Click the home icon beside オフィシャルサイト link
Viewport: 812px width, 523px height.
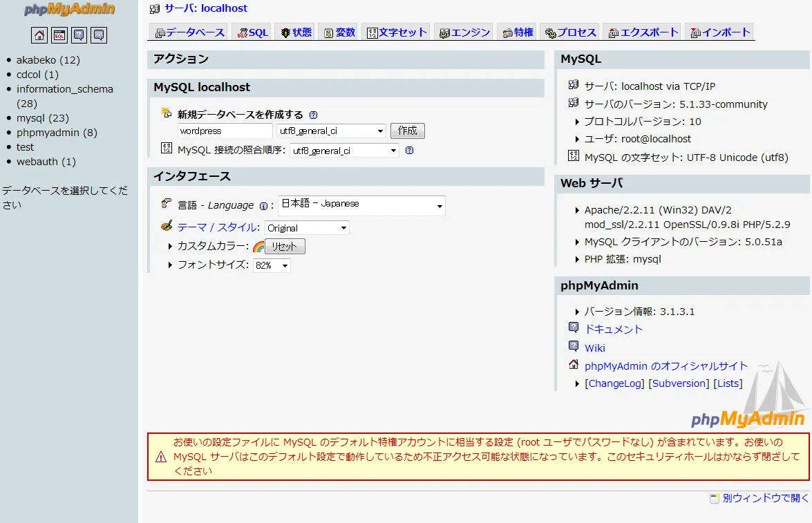574,365
